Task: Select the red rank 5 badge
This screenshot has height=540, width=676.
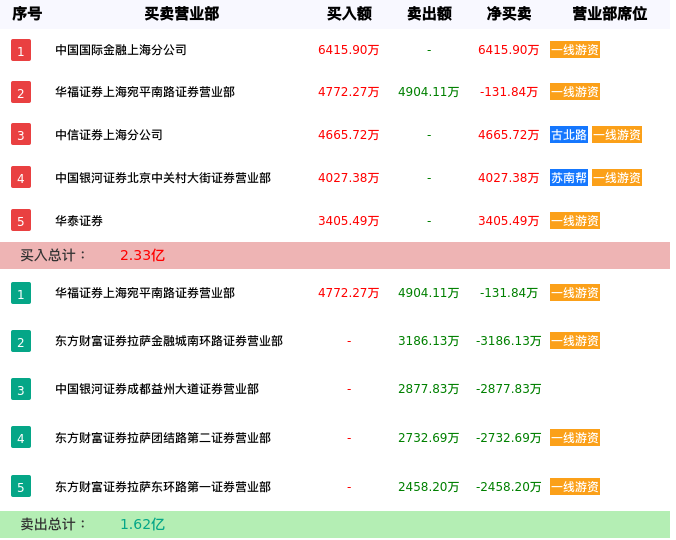Action: click(x=21, y=221)
